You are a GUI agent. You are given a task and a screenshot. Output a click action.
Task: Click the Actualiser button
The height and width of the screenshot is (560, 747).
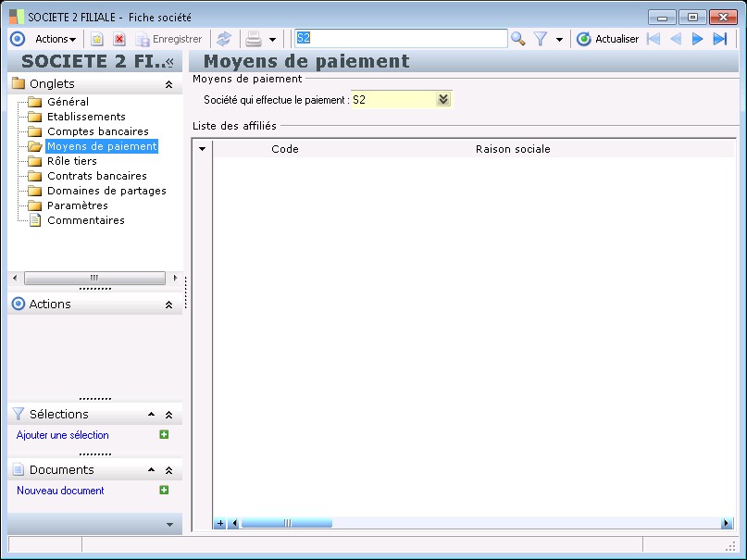[x=607, y=39]
